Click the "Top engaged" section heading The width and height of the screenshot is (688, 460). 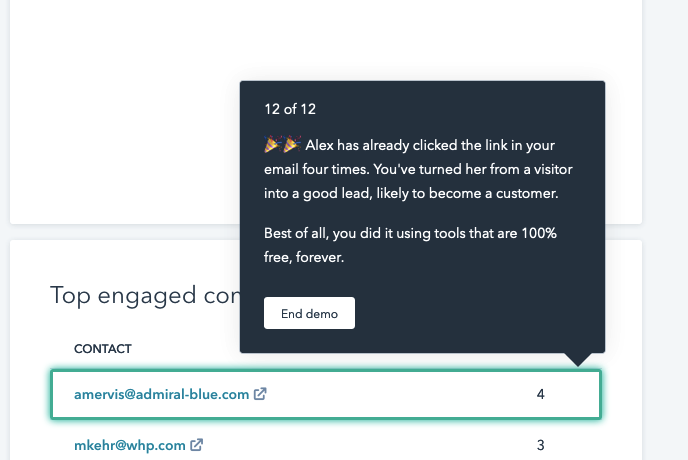(x=144, y=294)
